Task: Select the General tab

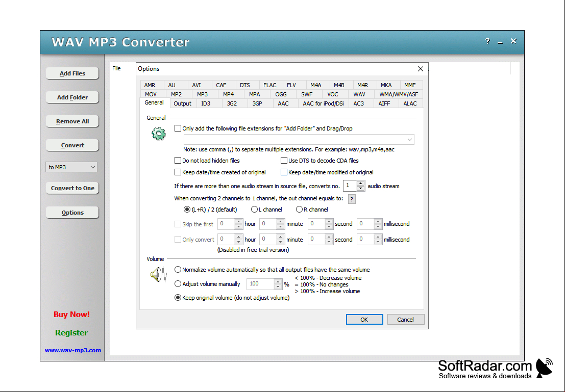Action: (x=154, y=102)
